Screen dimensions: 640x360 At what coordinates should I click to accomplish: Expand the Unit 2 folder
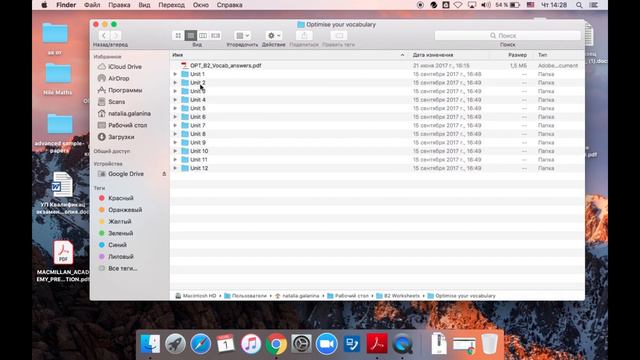[x=175, y=83]
